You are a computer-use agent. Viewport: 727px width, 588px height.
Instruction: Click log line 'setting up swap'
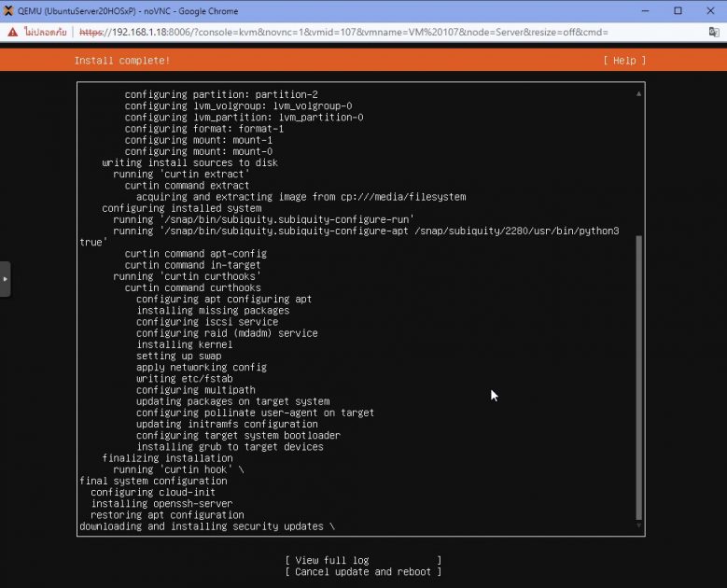[179, 356]
